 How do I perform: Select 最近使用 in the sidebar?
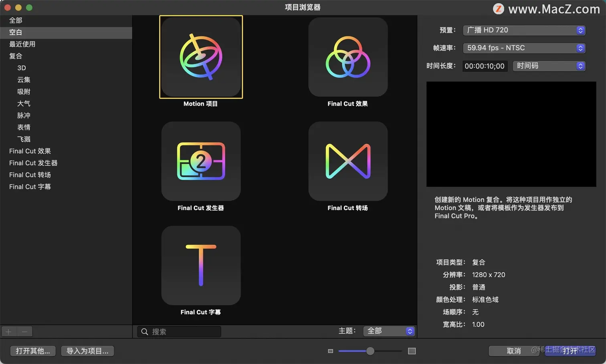pyautogui.click(x=22, y=44)
